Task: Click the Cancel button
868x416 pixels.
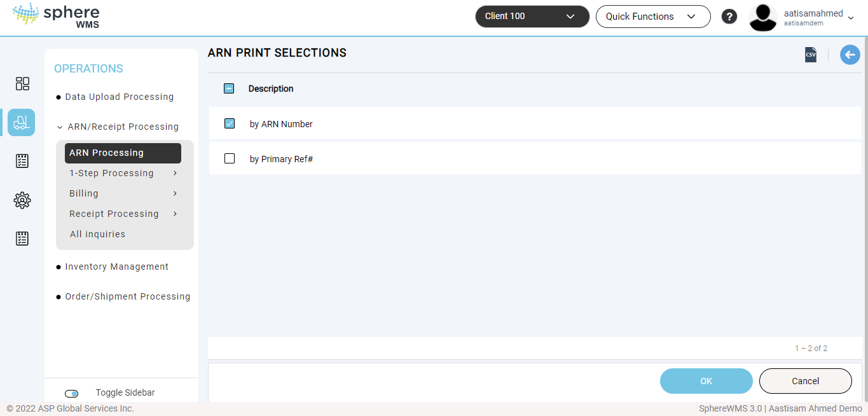Action: [806, 381]
